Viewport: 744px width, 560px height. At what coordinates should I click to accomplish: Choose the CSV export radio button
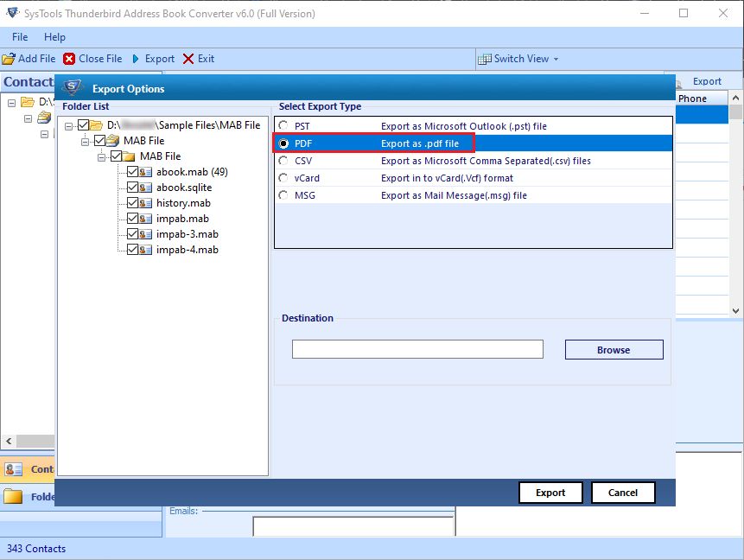point(283,161)
